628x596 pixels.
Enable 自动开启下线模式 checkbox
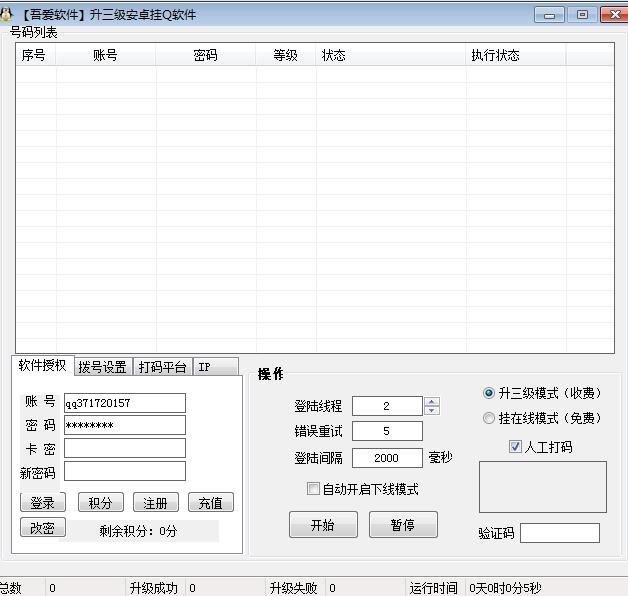click(313, 489)
